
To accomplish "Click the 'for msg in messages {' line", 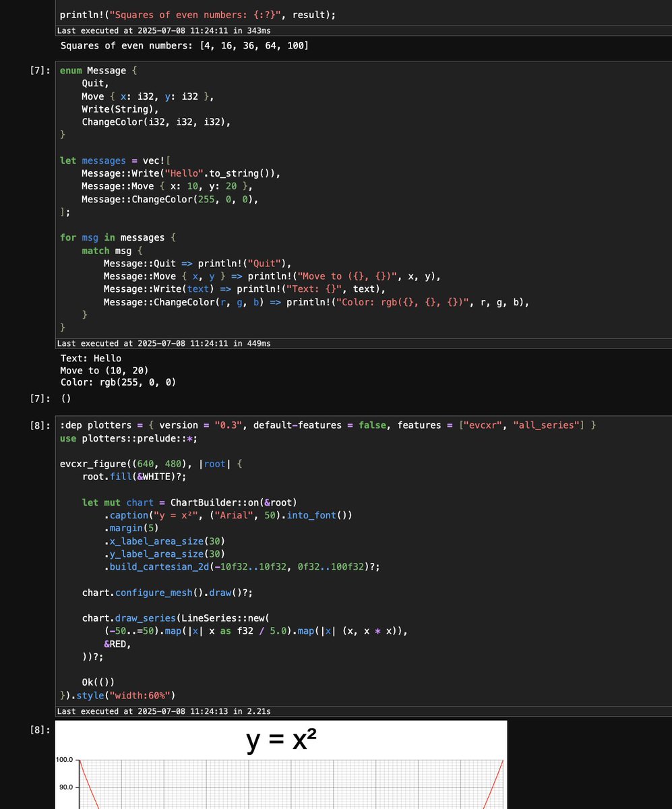I will pyautogui.click(x=118, y=237).
